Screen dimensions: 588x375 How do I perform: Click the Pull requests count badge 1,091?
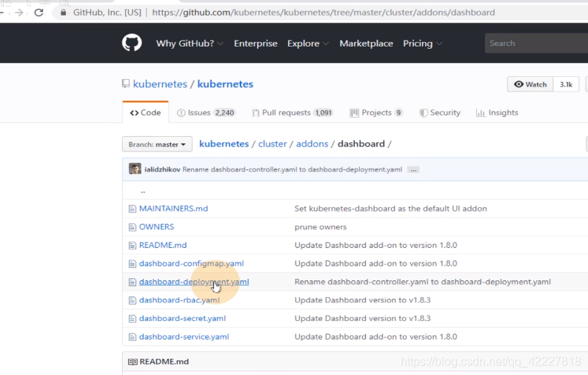click(x=323, y=112)
